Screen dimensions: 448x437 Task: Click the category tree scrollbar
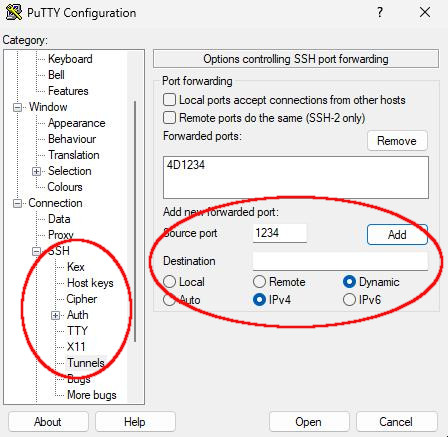[135, 222]
